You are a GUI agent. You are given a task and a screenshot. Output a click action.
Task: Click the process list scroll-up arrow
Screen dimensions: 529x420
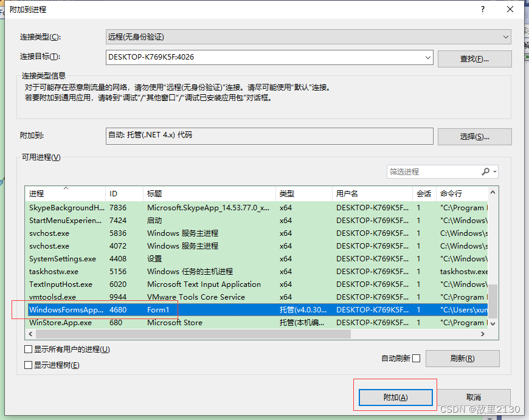[x=493, y=193]
